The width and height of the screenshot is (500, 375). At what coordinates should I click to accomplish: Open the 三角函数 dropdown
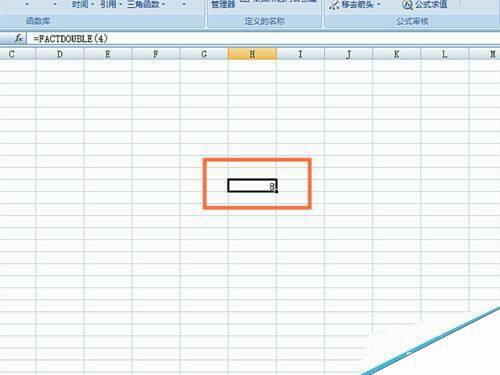point(163,5)
